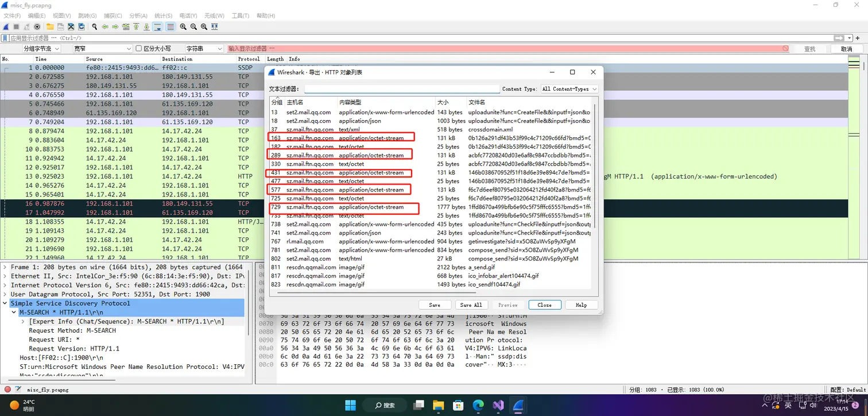Click the go to packet icon

click(x=126, y=27)
